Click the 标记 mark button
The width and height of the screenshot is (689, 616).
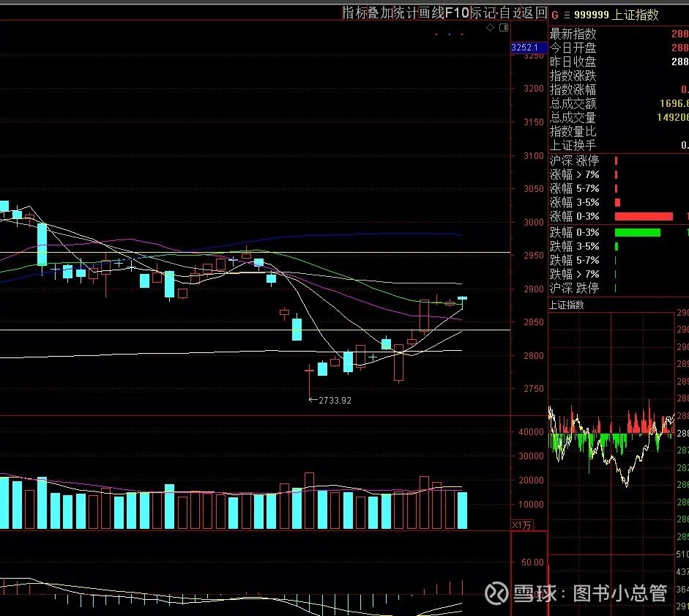[483, 13]
